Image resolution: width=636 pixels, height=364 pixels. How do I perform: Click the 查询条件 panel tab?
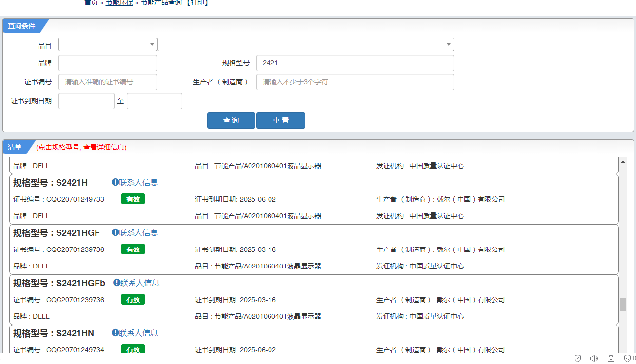(x=21, y=26)
